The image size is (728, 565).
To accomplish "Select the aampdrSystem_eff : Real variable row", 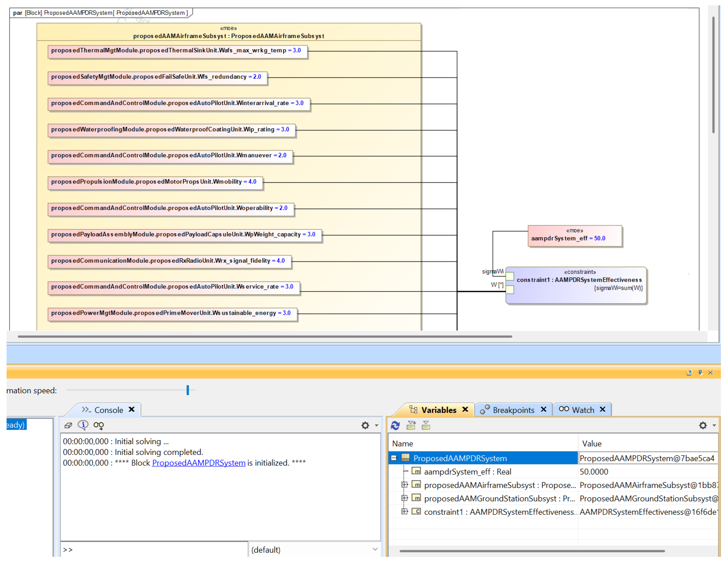I will coord(467,472).
